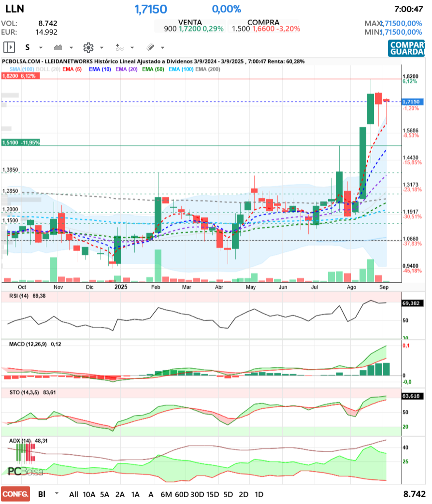Viewport: 432px width, 504px height.
Task: Select the 6M time range
Action: (x=166, y=494)
